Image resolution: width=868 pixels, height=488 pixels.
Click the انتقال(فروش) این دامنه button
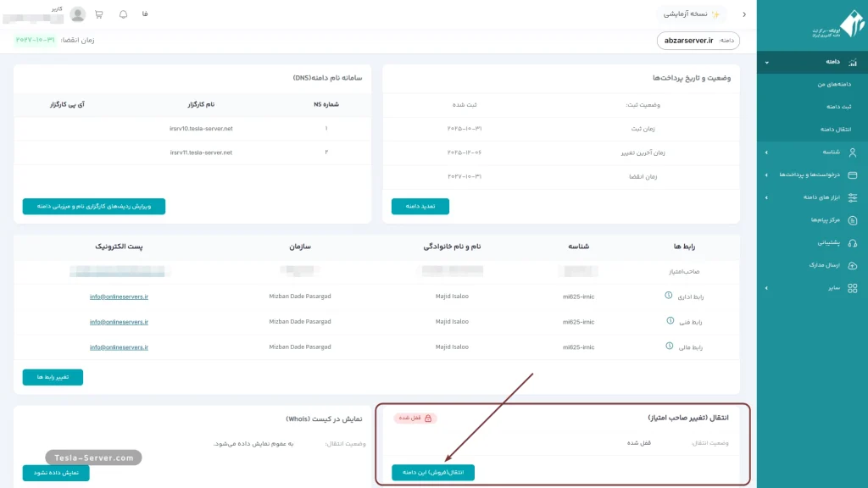point(433,472)
